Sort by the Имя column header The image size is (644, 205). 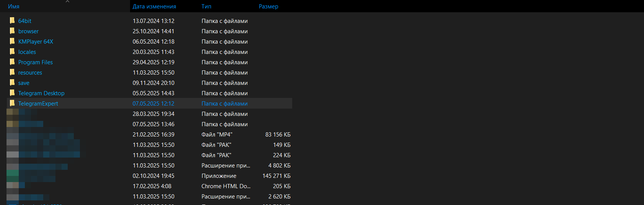coord(14,7)
